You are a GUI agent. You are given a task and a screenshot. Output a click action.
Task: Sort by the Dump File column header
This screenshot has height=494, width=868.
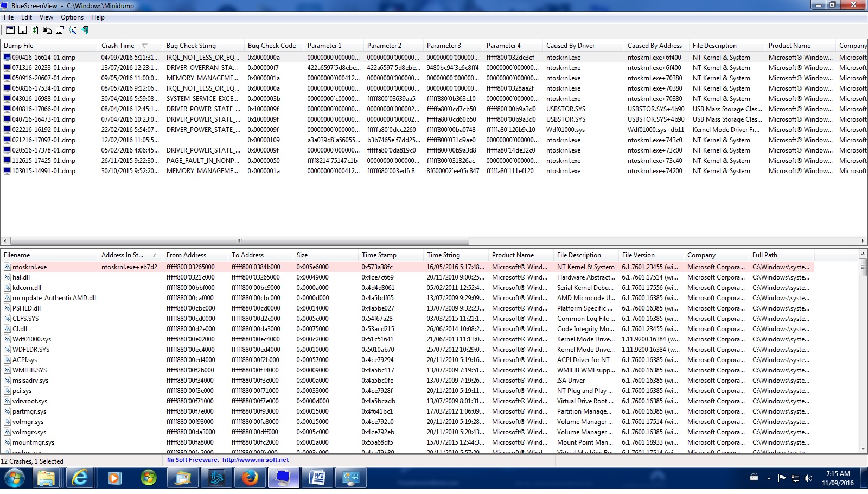pyautogui.click(x=49, y=46)
